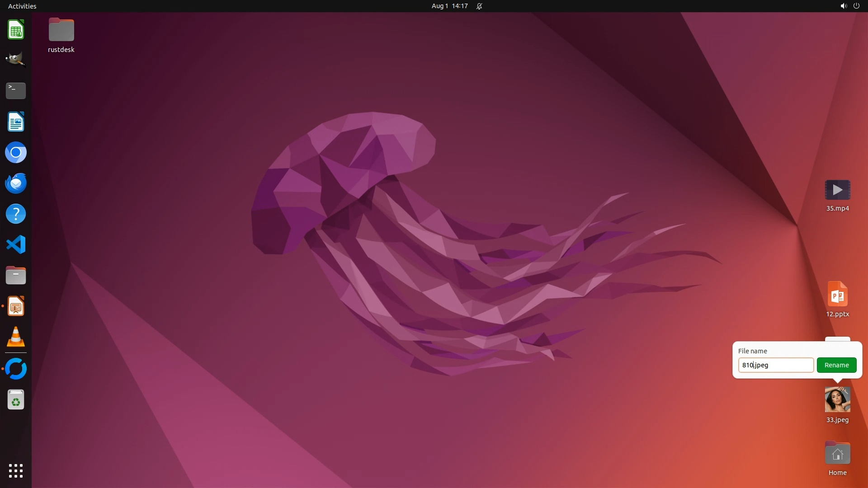Select the 33.jpeg image thumbnail
The width and height of the screenshot is (868, 488).
coord(837,399)
